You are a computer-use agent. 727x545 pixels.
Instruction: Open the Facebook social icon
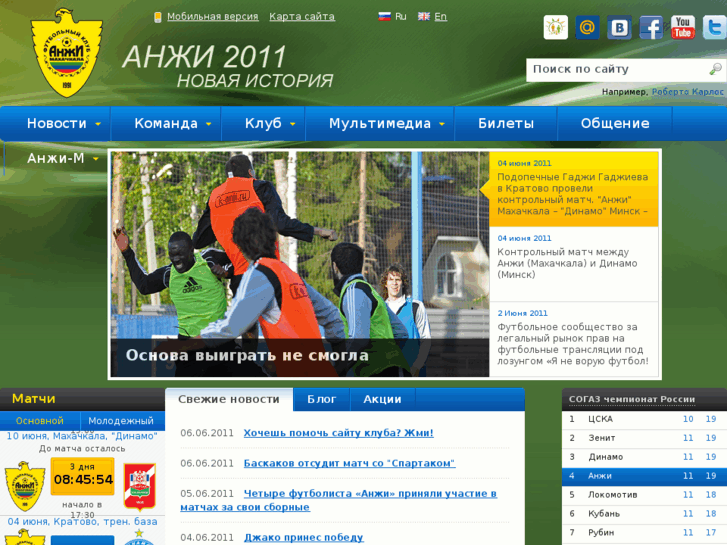click(x=651, y=27)
